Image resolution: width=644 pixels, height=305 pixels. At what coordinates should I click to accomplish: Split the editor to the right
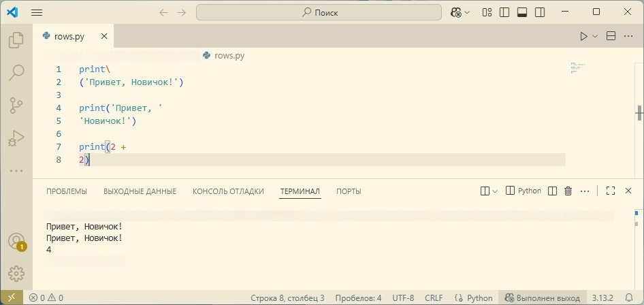click(x=611, y=36)
